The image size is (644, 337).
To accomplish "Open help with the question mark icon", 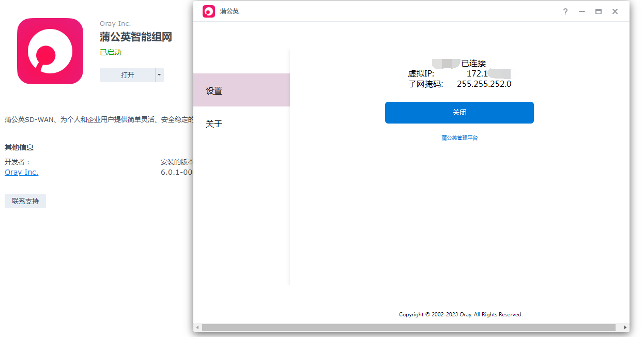I will tap(565, 11).
